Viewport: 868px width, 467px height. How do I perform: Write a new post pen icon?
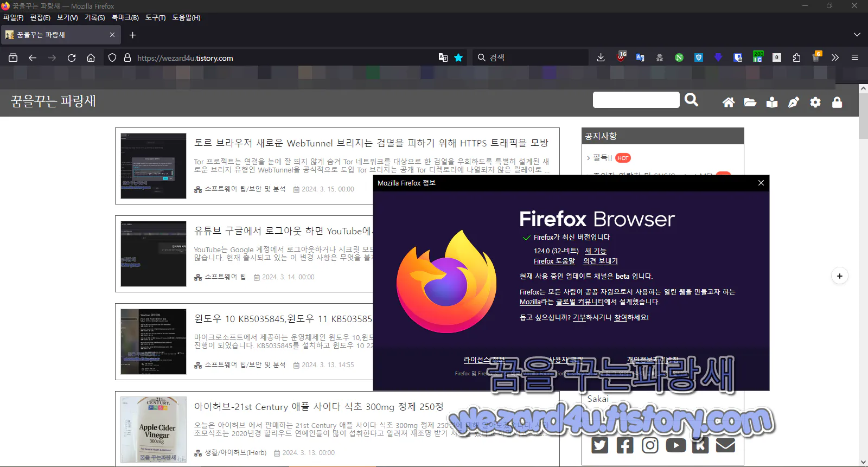pyautogui.click(x=794, y=103)
